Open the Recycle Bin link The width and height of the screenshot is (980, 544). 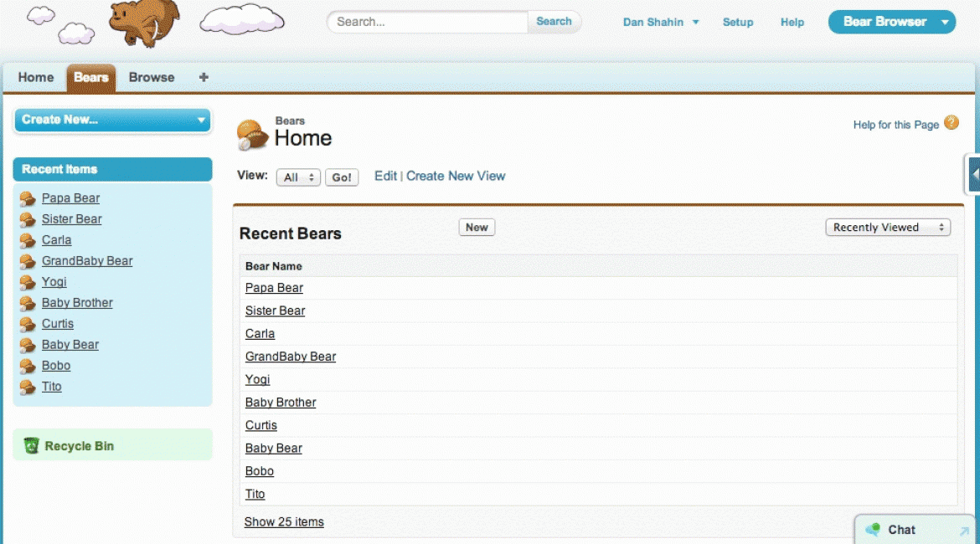pyautogui.click(x=79, y=446)
